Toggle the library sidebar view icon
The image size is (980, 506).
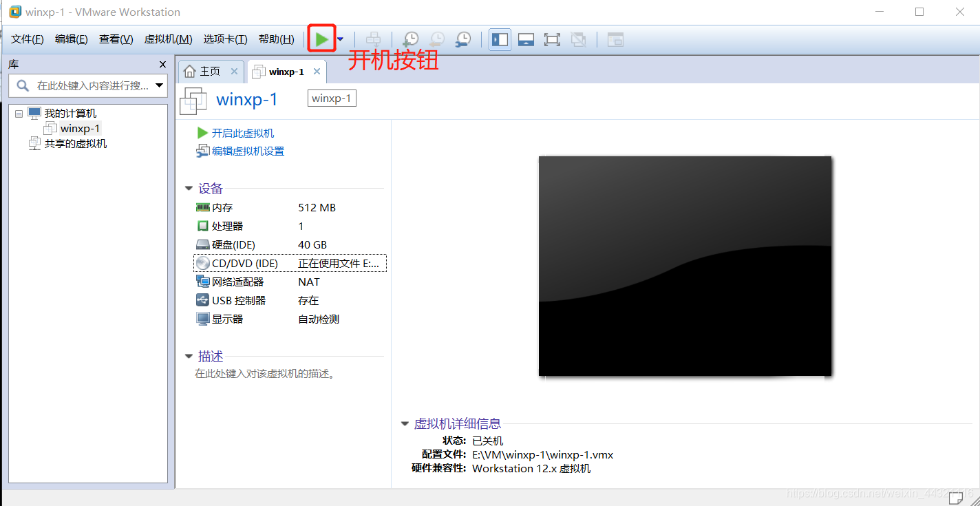500,39
